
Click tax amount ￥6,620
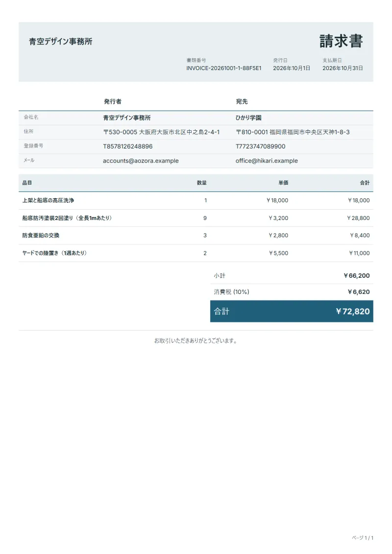358,292
